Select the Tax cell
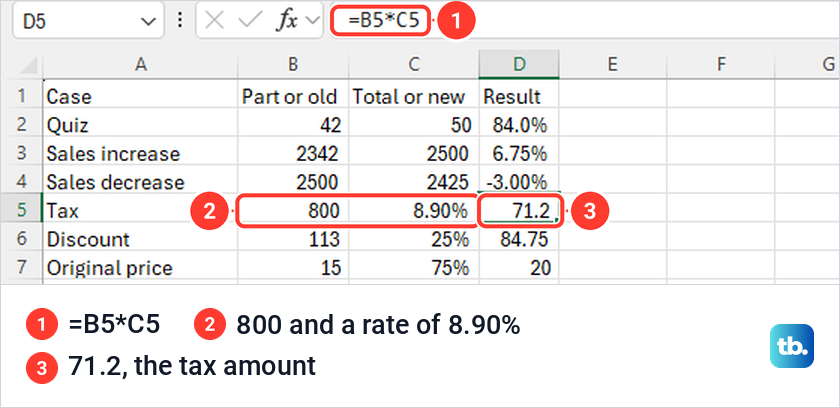 pyautogui.click(x=140, y=210)
